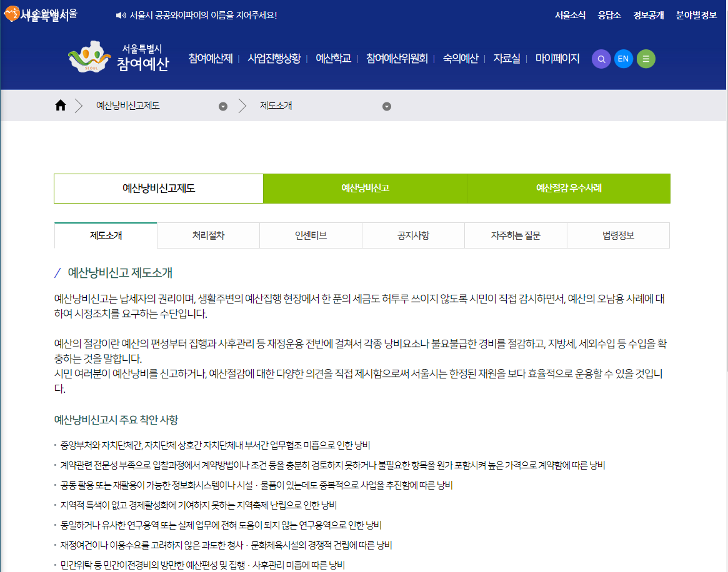Open the 사업진행상황 navigation menu

click(x=274, y=59)
